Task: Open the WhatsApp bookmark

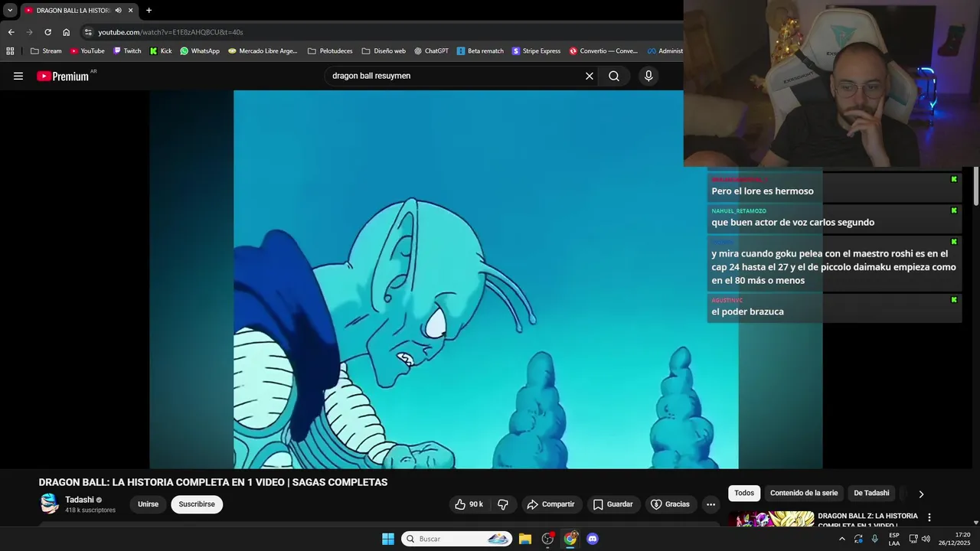Action: pyautogui.click(x=200, y=51)
